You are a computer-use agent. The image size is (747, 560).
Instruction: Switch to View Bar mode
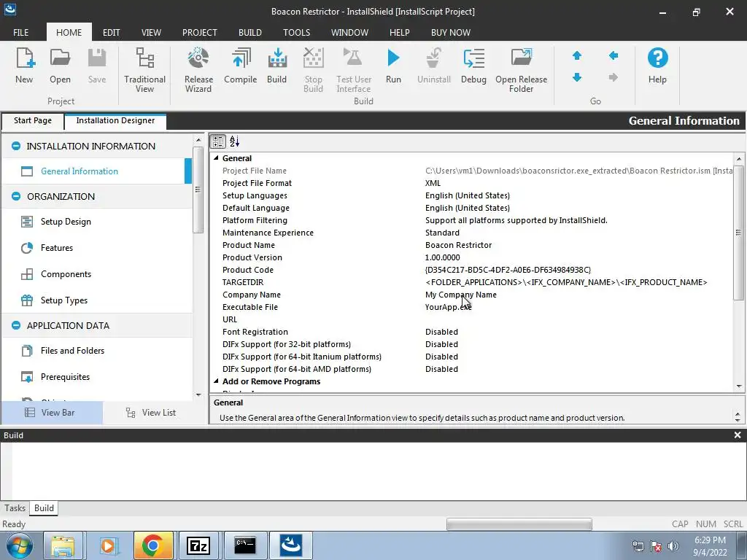click(52, 413)
